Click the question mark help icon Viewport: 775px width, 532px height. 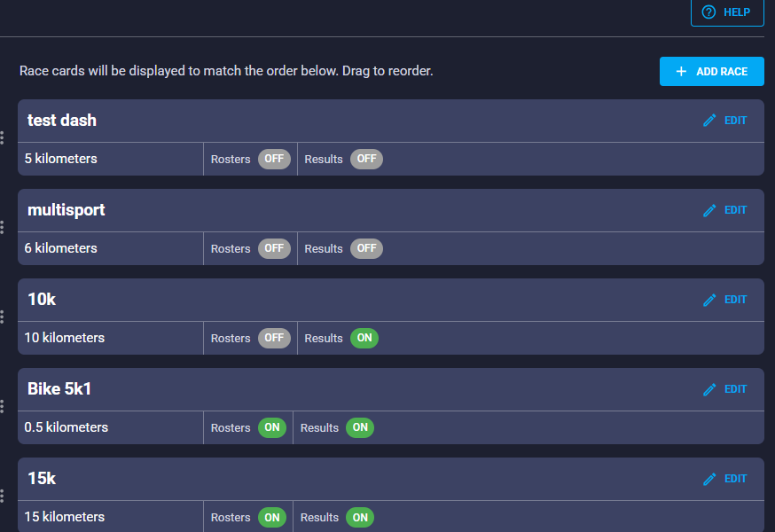(x=708, y=12)
